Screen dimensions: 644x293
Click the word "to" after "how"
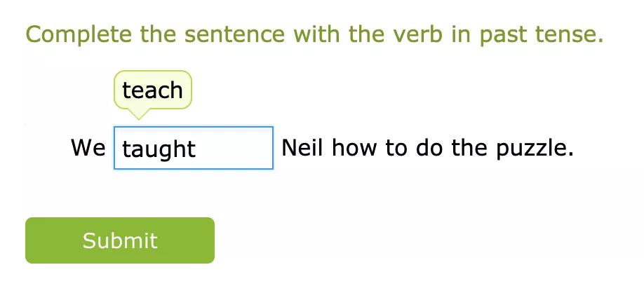pos(397,148)
